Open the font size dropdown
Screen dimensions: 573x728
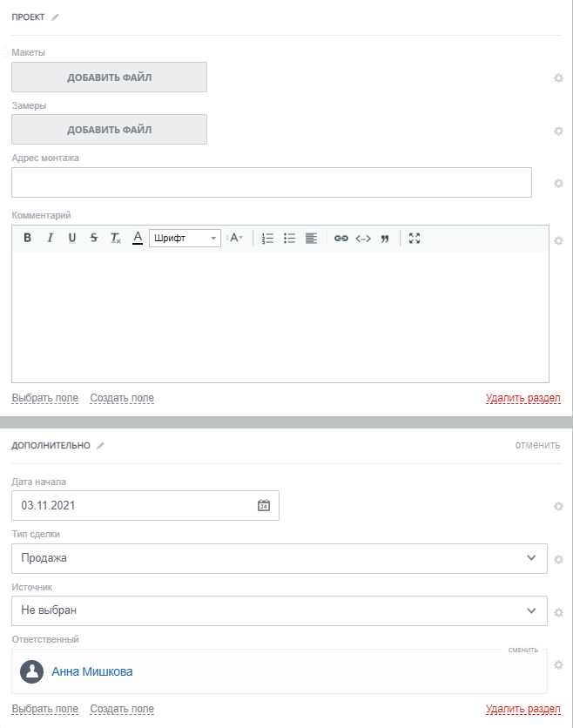point(235,239)
